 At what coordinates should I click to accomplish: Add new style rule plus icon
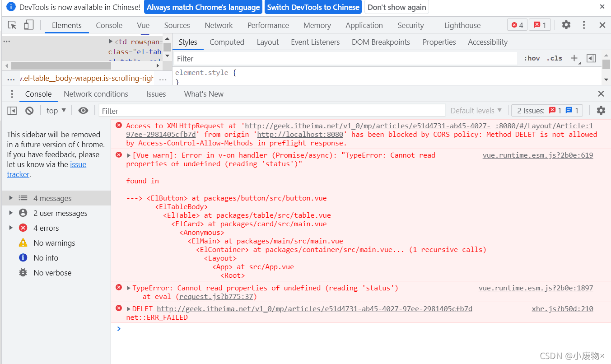[x=574, y=58]
